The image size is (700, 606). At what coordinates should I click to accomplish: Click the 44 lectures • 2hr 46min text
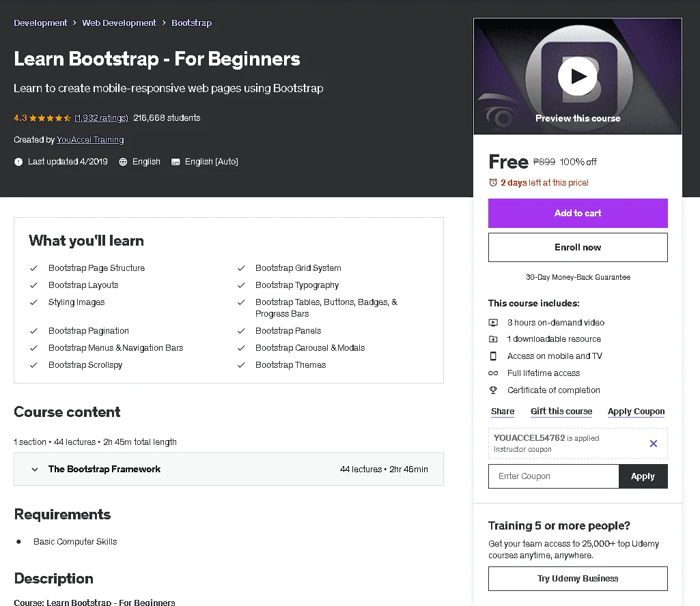(384, 469)
